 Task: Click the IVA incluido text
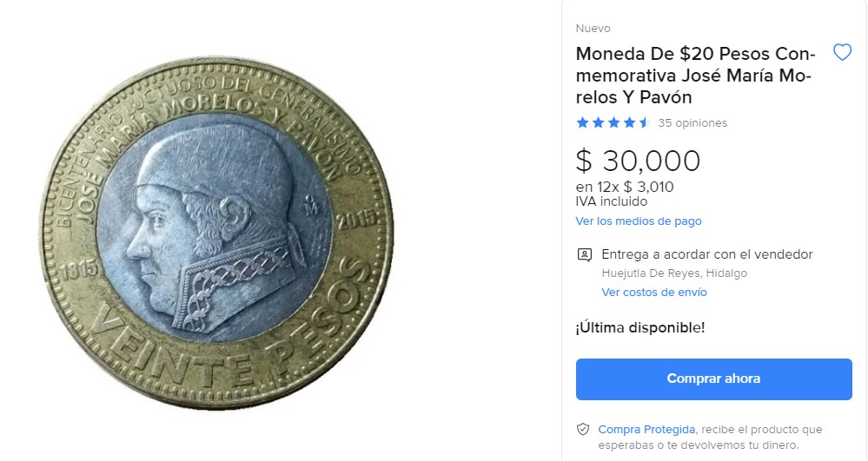pos(611,201)
